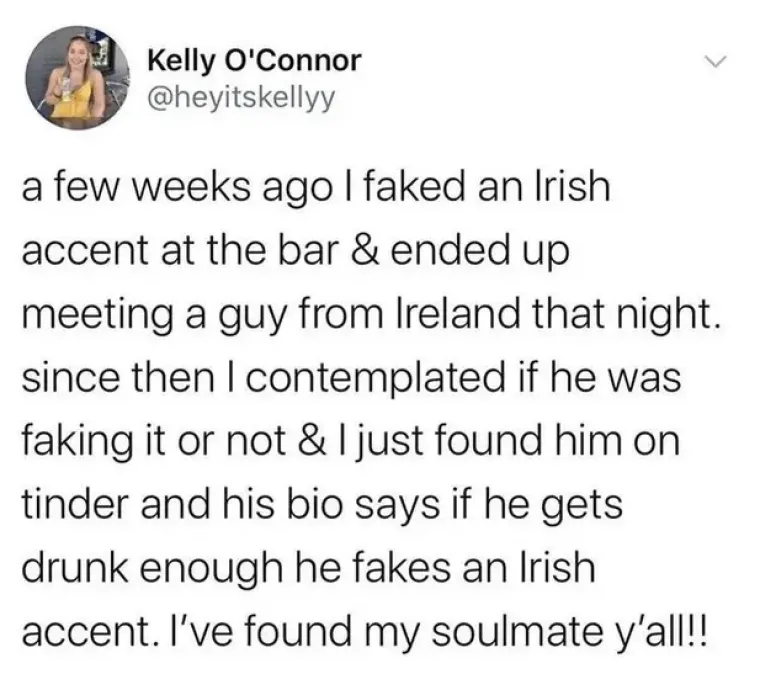Click the tweet line starting 'a few weeks ago'
This screenshot has width=760, height=674.
(x=316, y=189)
